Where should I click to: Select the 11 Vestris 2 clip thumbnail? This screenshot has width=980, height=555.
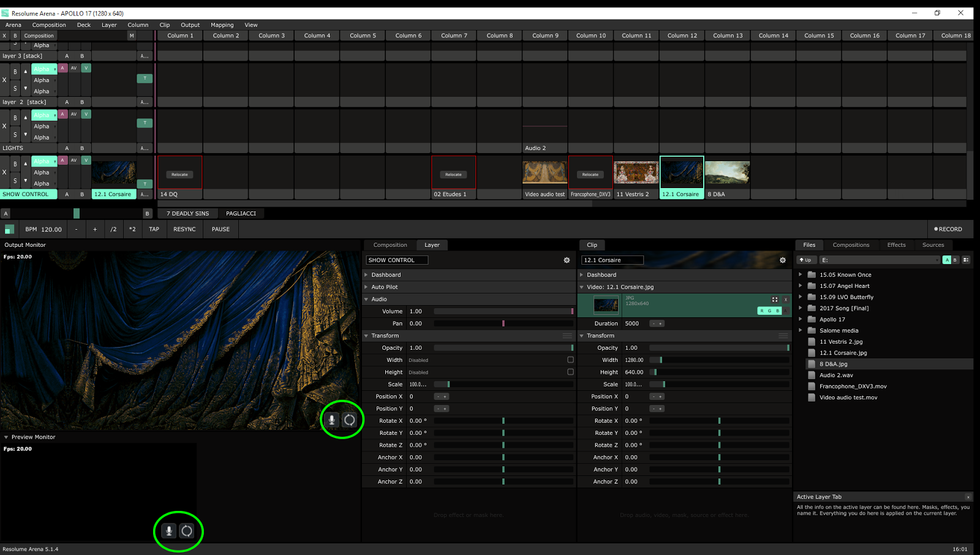coord(636,173)
